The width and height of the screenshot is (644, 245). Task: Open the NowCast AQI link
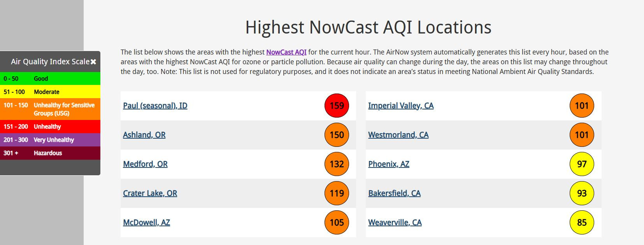coord(286,52)
